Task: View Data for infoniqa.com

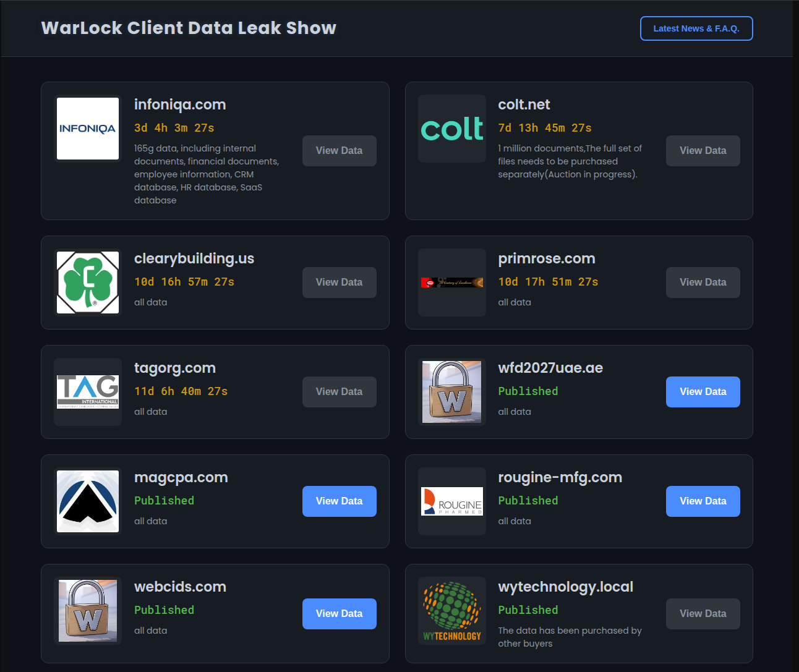Action: tap(340, 151)
